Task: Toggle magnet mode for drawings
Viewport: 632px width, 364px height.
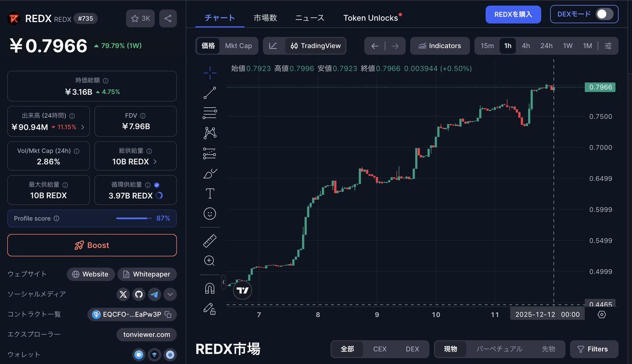Action: coord(210,289)
